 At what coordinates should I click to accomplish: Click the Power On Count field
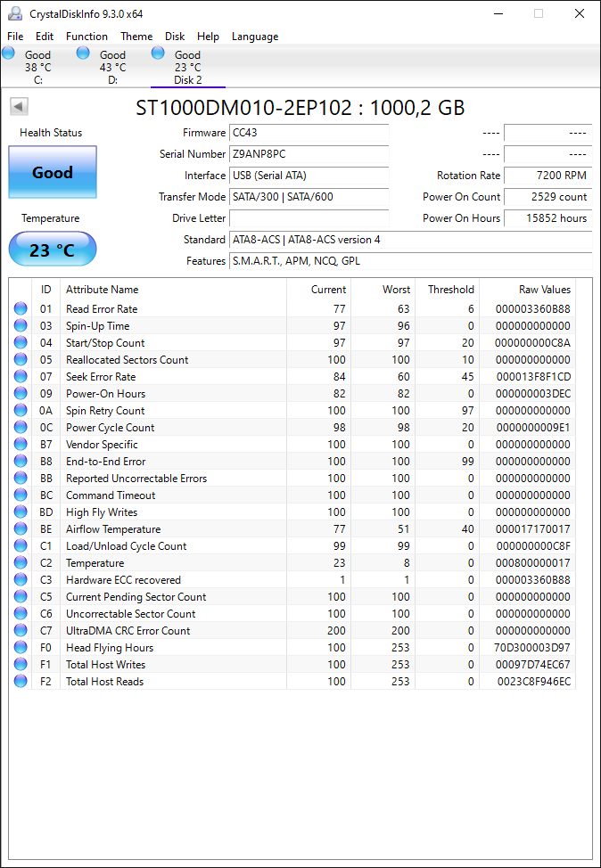tap(547, 197)
